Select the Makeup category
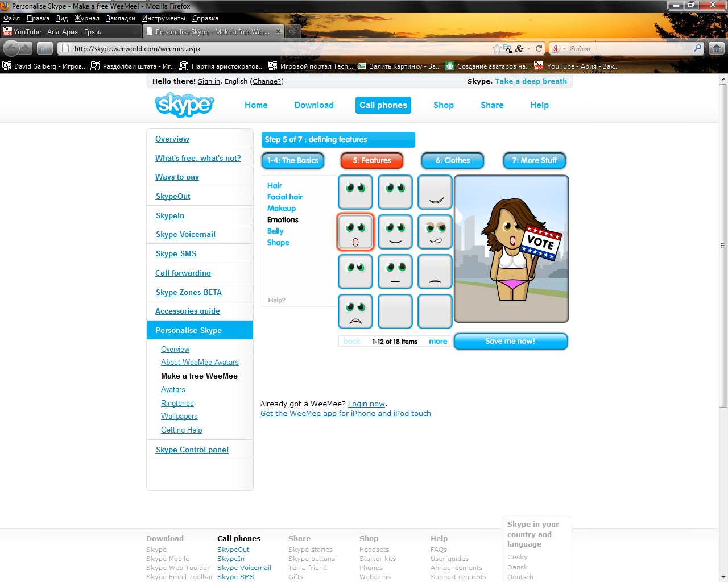The image size is (728, 582). click(x=282, y=209)
